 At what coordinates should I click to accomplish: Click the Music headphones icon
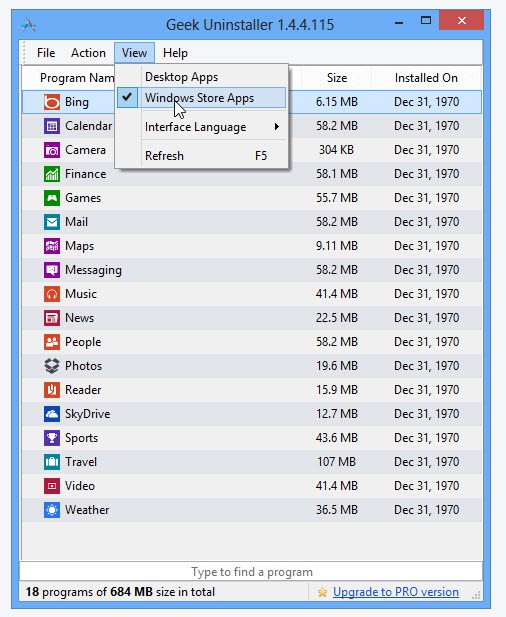click(x=52, y=294)
